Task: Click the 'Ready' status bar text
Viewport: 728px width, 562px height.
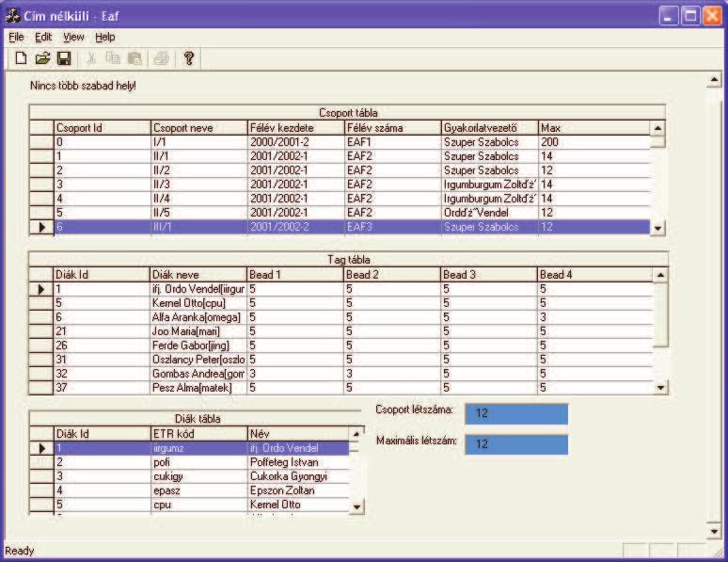Action: pos(20,551)
